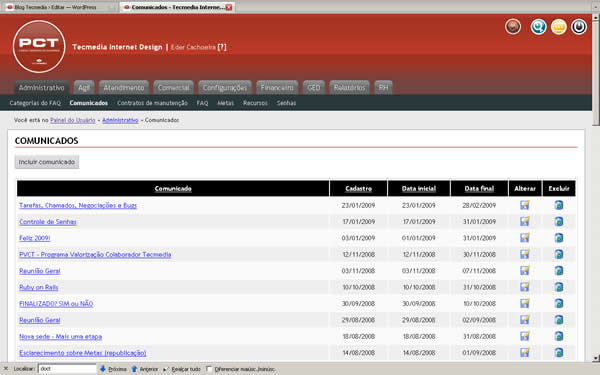
Task: Edit the 'Feliz 2009!' row via Alterar icon
Action: (525, 238)
